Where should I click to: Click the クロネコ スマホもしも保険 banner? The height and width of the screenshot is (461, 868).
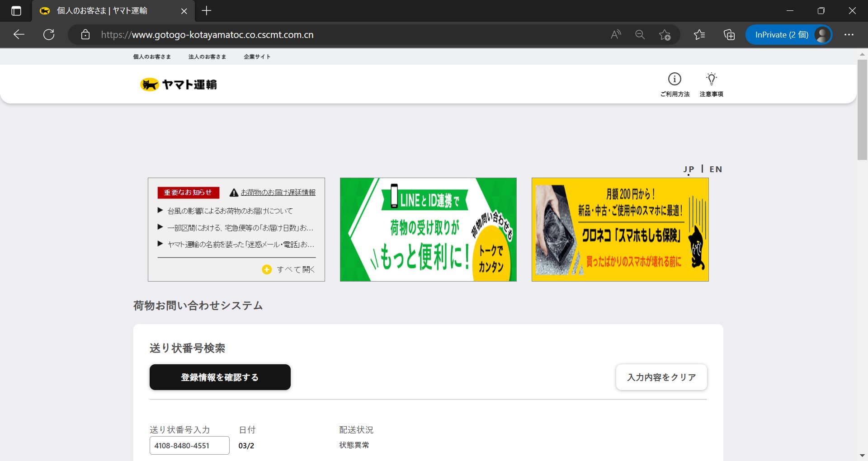620,230
